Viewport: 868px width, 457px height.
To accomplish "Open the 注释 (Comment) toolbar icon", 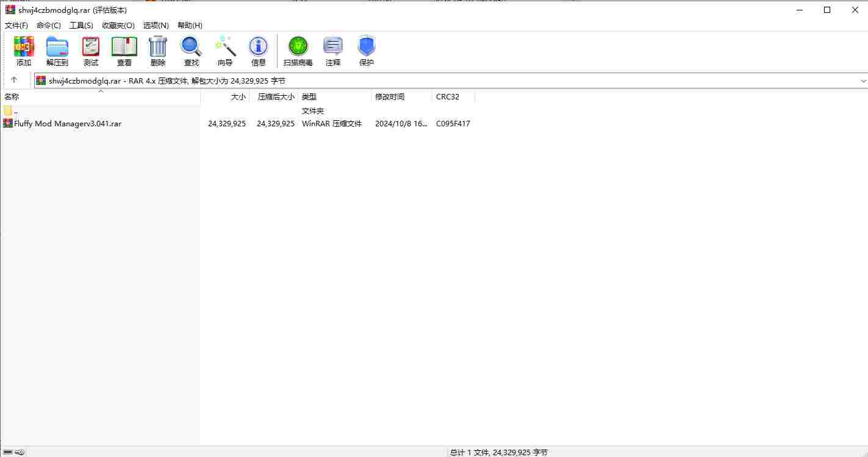I will pos(333,51).
